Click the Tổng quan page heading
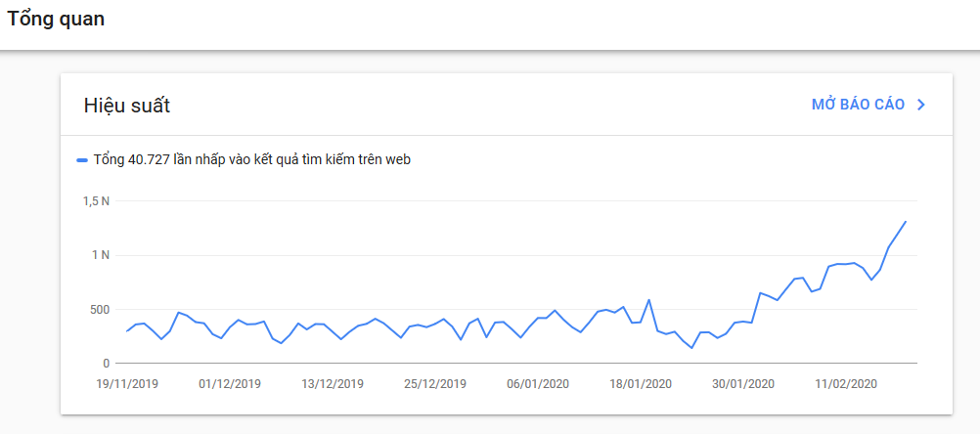Viewport: 980px width, 434px height. click(x=56, y=19)
